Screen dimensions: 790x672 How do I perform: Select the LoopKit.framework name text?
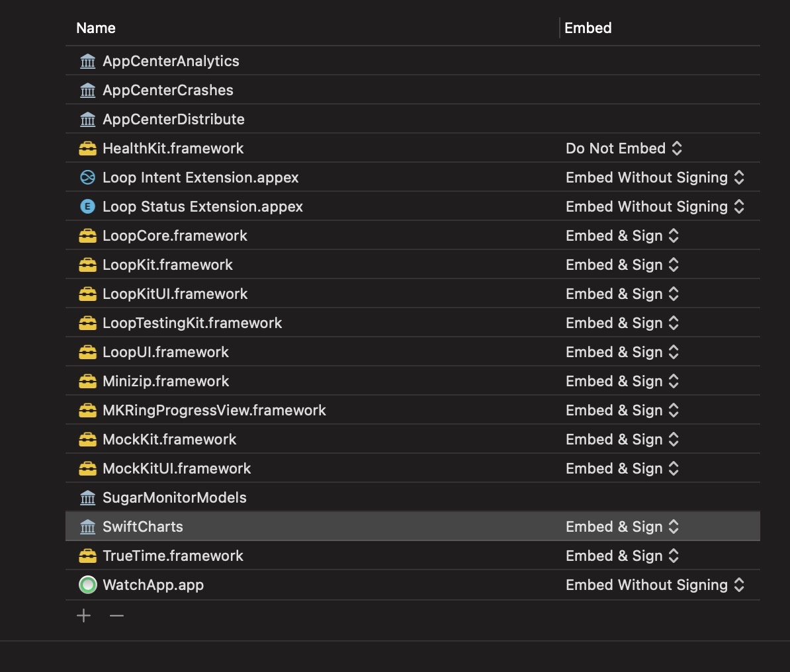pyautogui.click(x=168, y=265)
